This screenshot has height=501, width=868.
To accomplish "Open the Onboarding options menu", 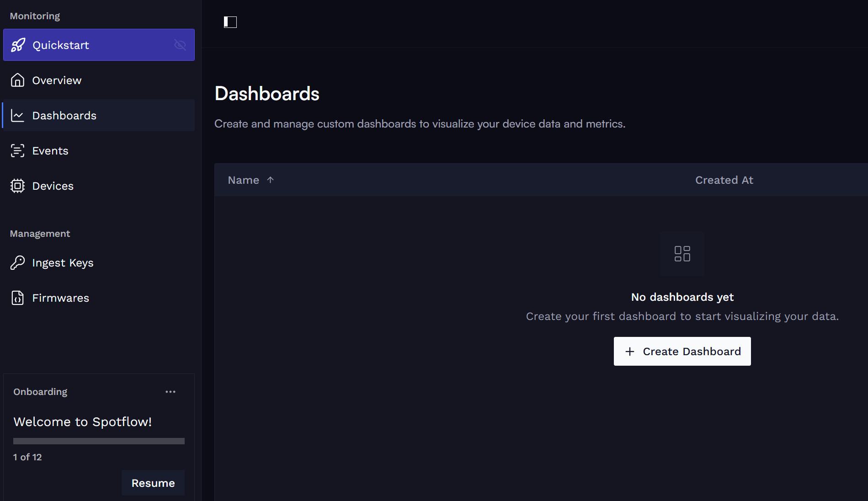I will click(170, 392).
